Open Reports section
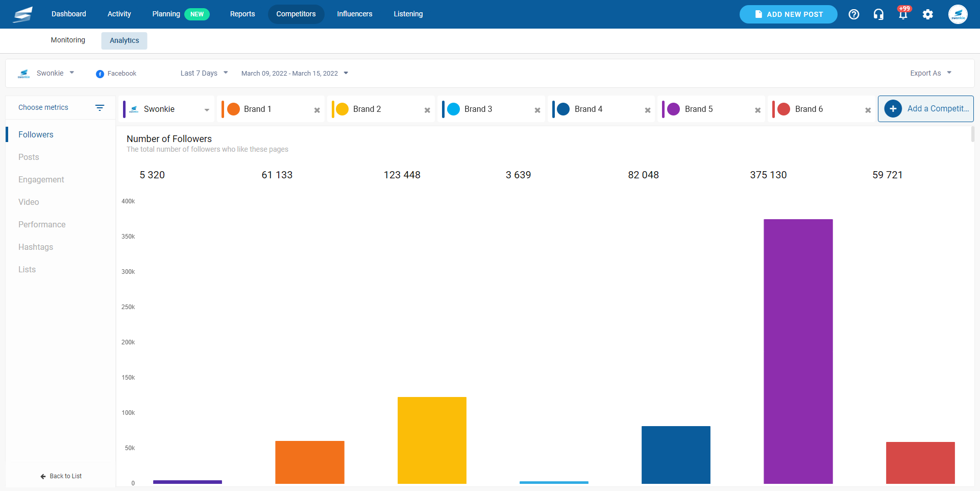The image size is (980, 491). point(242,14)
